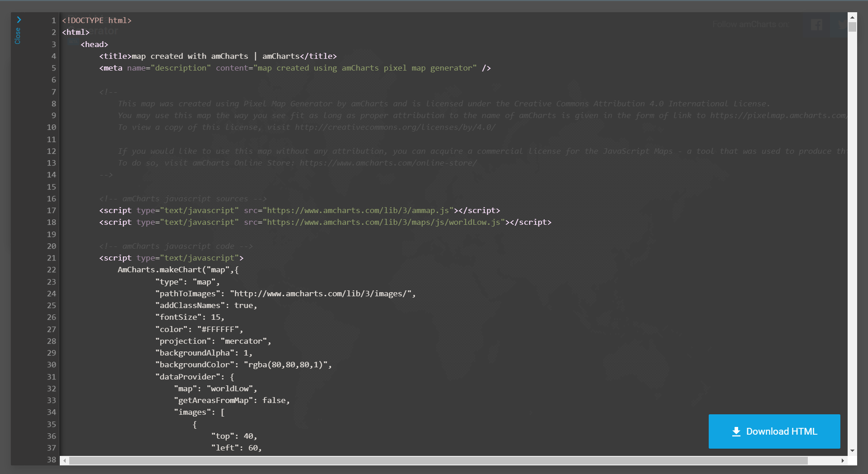The width and height of the screenshot is (868, 474).
Task: Click the "amCharts javascript code" comment
Action: pos(176,246)
